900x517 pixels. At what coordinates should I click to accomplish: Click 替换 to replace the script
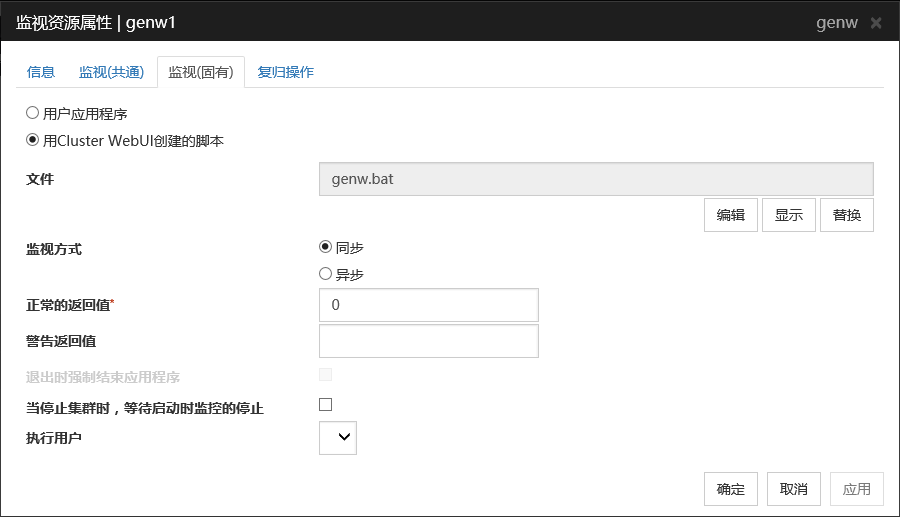point(847,215)
